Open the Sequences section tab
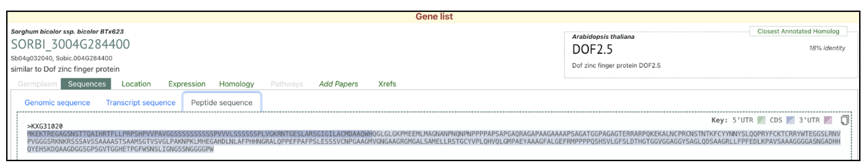Viewport: 868px width, 167px height. click(x=87, y=84)
